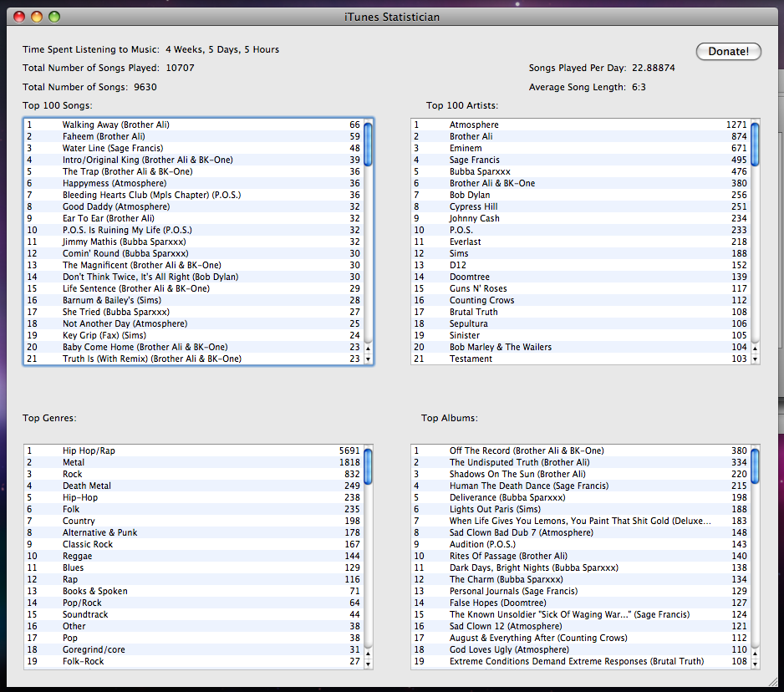Click the Top Genres scrollbar thumb

(369, 466)
